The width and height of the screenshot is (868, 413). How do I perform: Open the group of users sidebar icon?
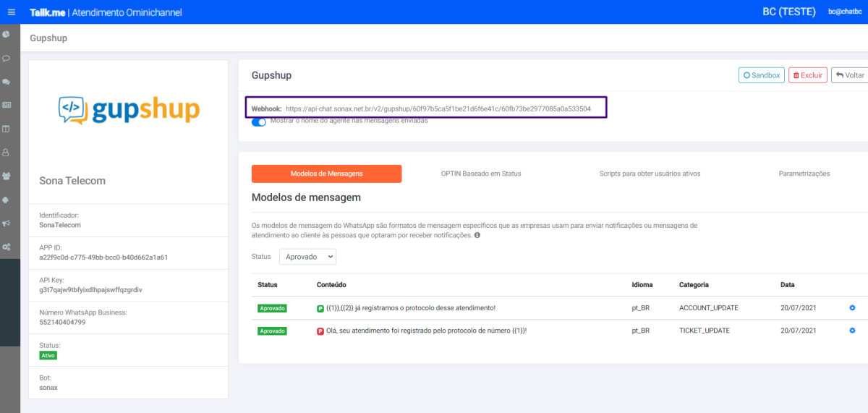(x=7, y=176)
